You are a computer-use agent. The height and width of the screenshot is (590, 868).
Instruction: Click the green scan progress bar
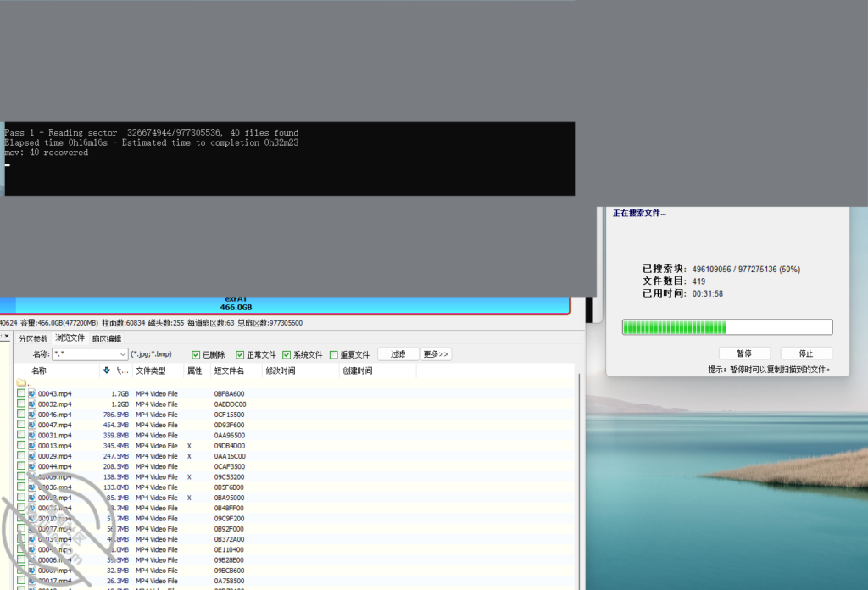pyautogui.click(x=727, y=327)
